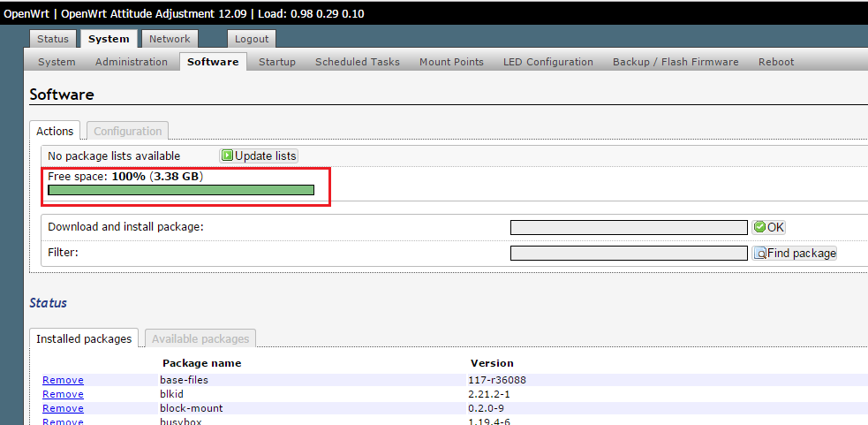Click the Reboot submenu item
This screenshot has height=425, width=868.
[776, 62]
